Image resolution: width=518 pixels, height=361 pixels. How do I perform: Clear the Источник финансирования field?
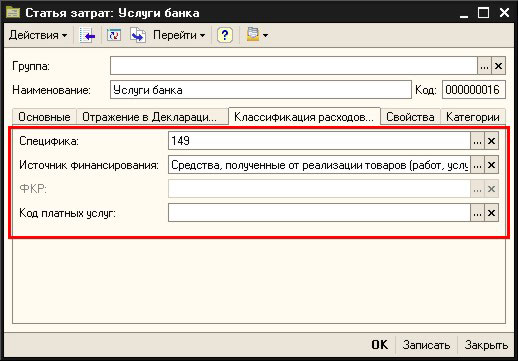click(491, 165)
